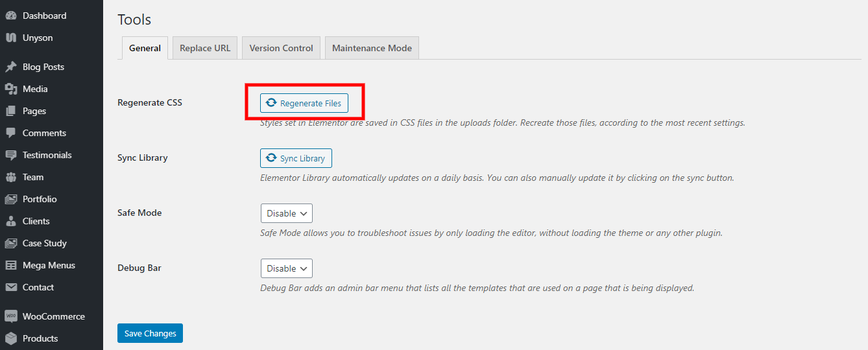Open the Maintenance Mode tab
Screen dimensions: 868x350
coord(372,48)
